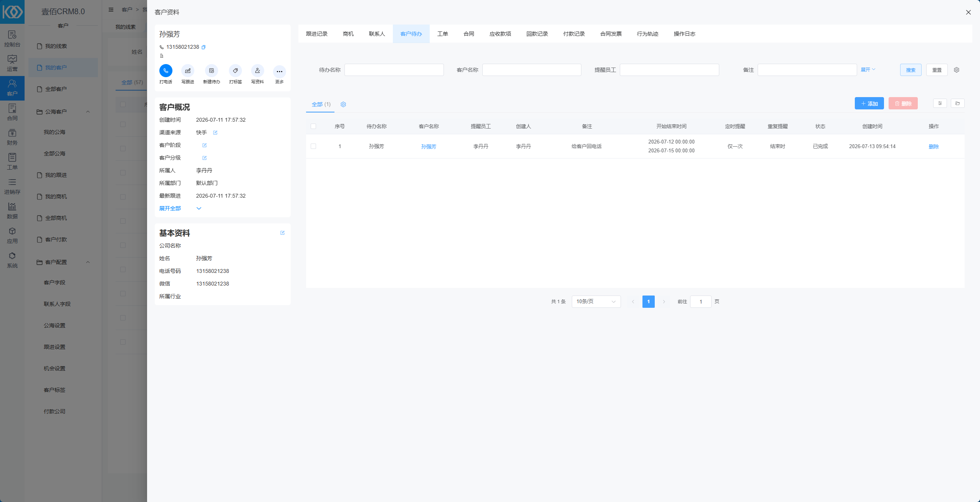Focus the 客户名称 search input

coord(531,70)
